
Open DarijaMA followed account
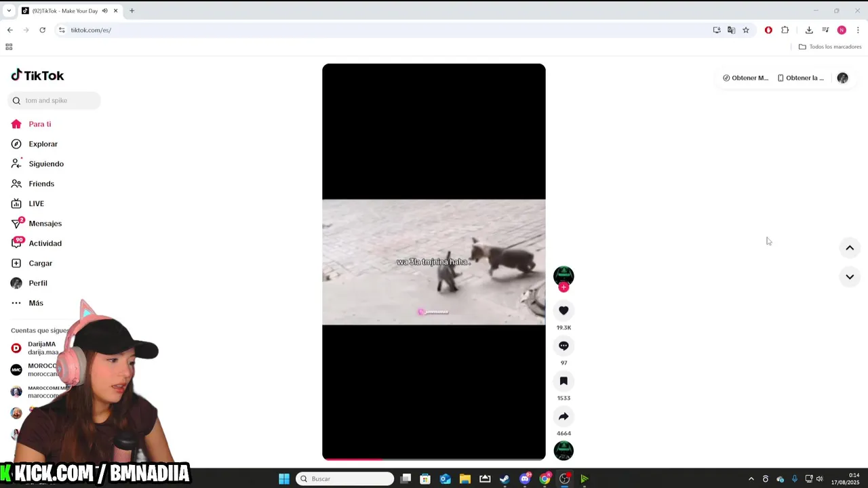click(42, 348)
